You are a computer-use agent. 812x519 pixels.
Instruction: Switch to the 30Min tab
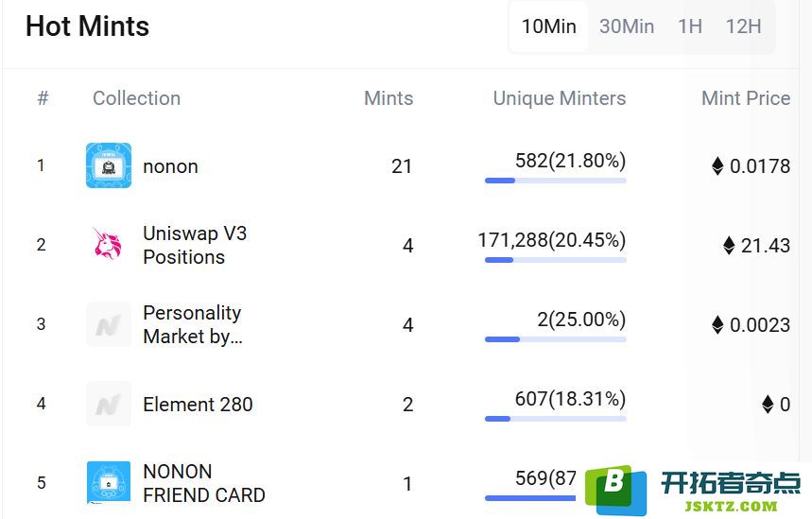[627, 26]
